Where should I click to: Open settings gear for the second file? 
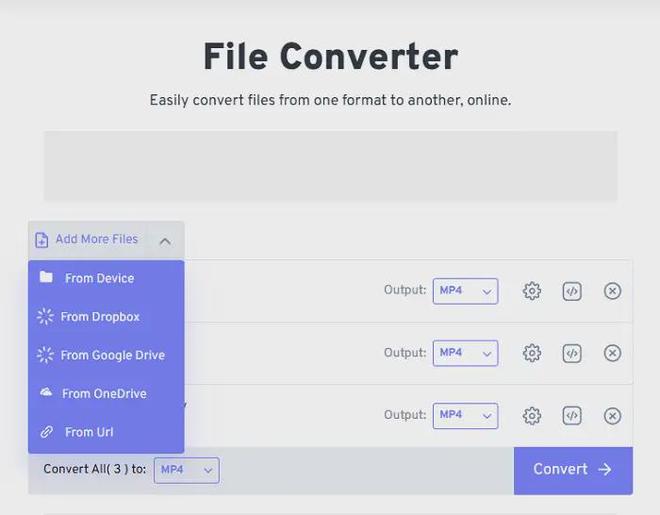(532, 353)
